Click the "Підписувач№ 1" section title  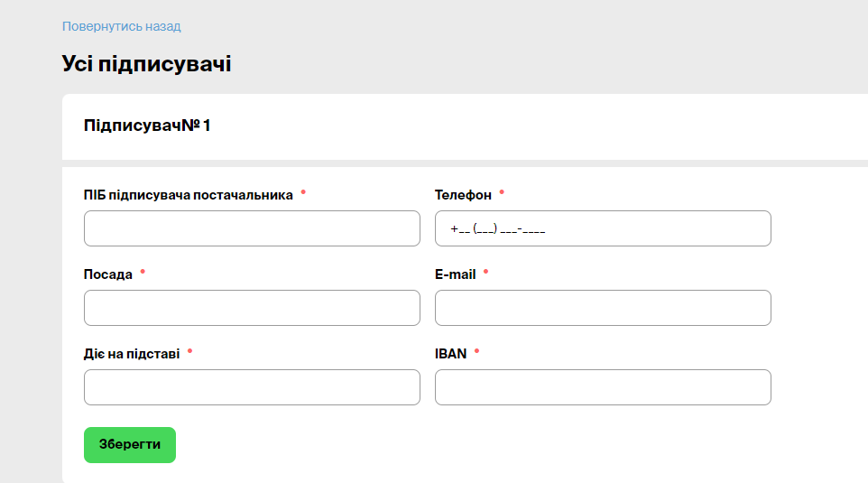click(x=146, y=125)
